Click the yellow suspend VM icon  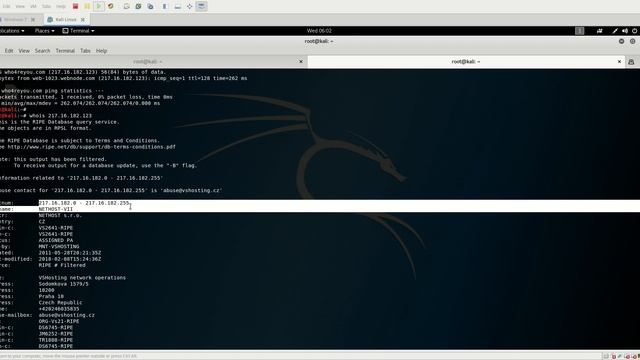(x=87, y=6)
